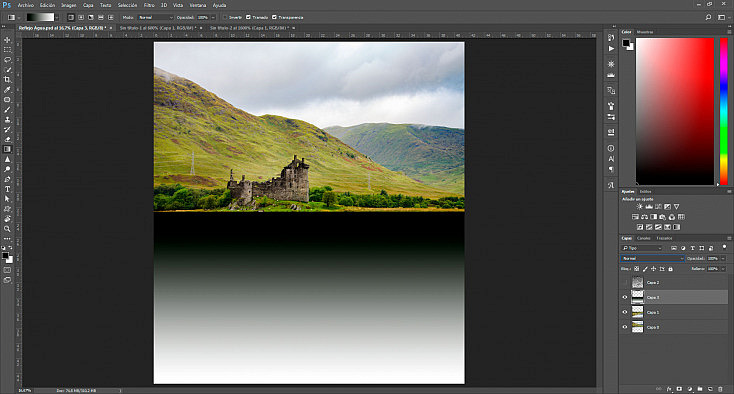This screenshot has width=734, height=394.
Task: Open layer filter Tipo dropdown
Action: [x=642, y=248]
